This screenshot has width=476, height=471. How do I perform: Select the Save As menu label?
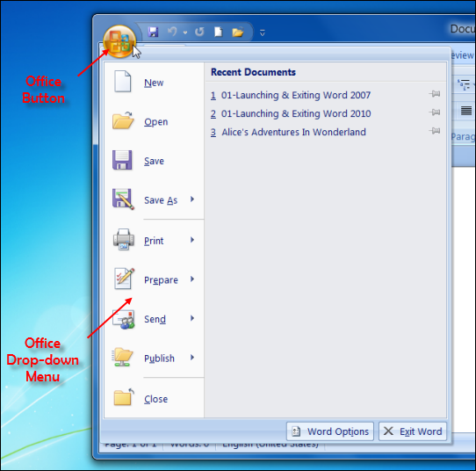[x=161, y=200]
